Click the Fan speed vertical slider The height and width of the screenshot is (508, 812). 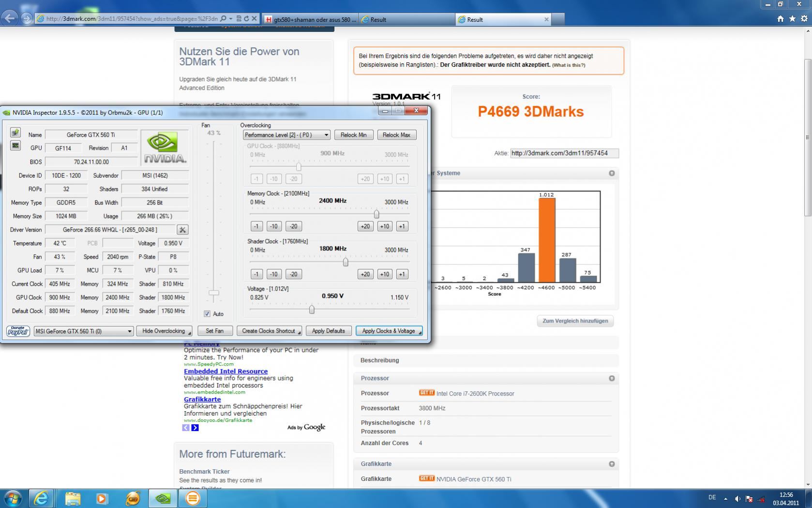[214, 293]
